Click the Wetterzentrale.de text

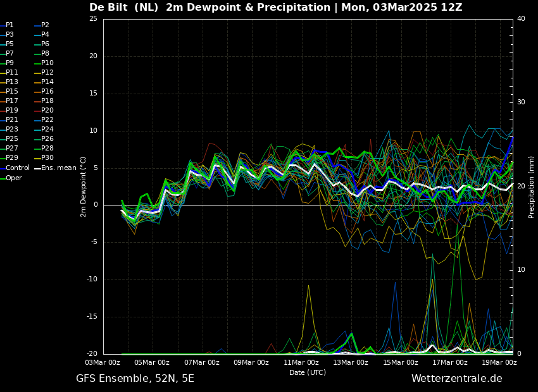point(457,379)
